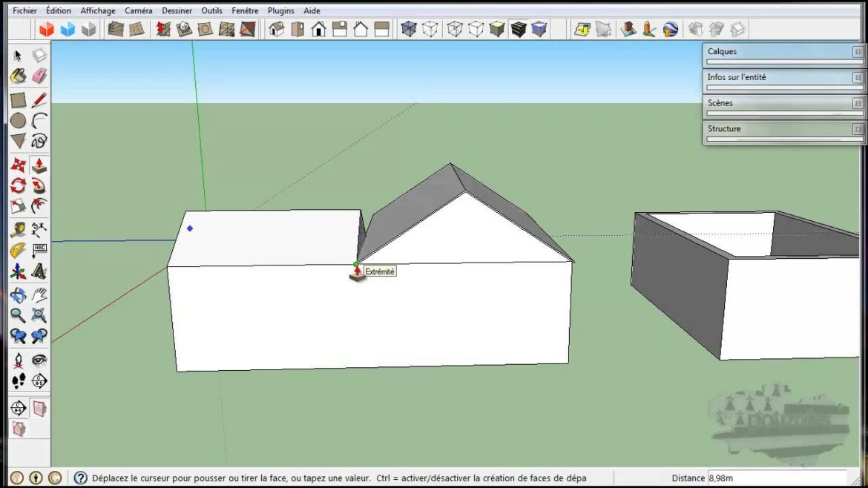Click the status bar help question mark
Viewport: 868px width, 488px height.
coord(80,478)
